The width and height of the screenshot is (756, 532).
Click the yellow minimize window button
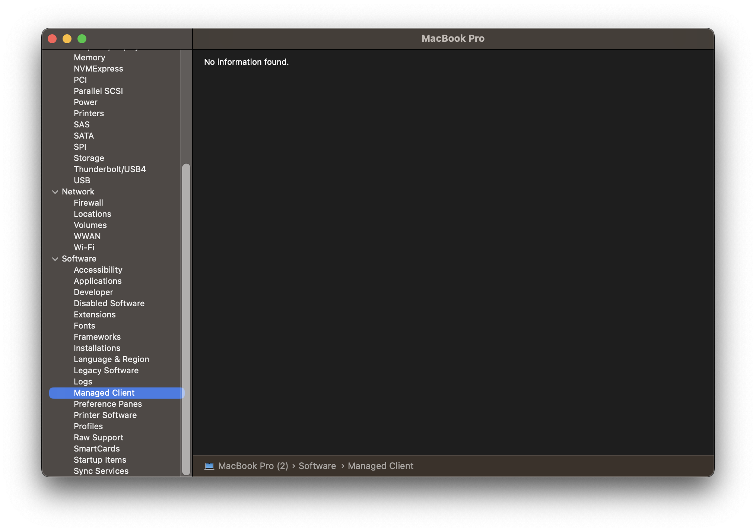pyautogui.click(x=67, y=39)
